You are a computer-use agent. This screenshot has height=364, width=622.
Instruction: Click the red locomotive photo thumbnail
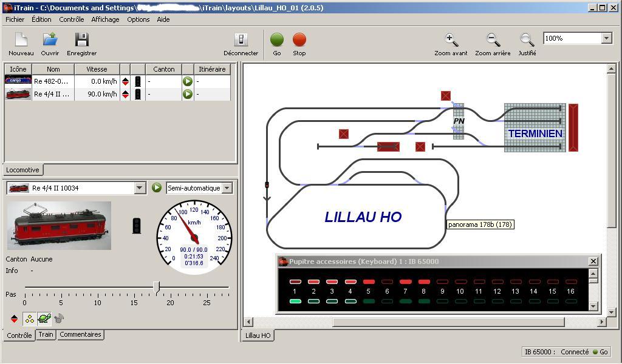click(x=59, y=225)
